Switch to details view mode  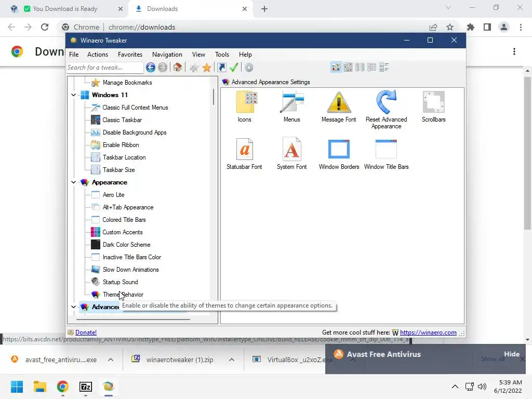(x=384, y=67)
